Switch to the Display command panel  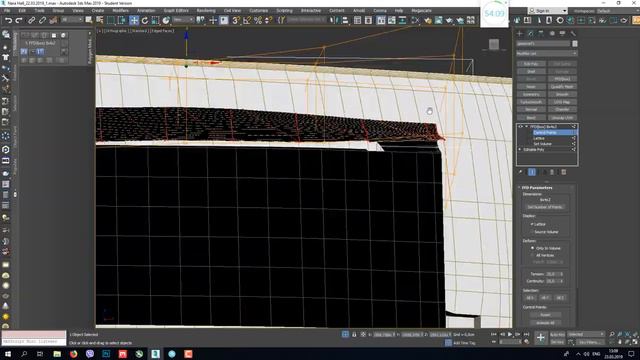(562, 33)
